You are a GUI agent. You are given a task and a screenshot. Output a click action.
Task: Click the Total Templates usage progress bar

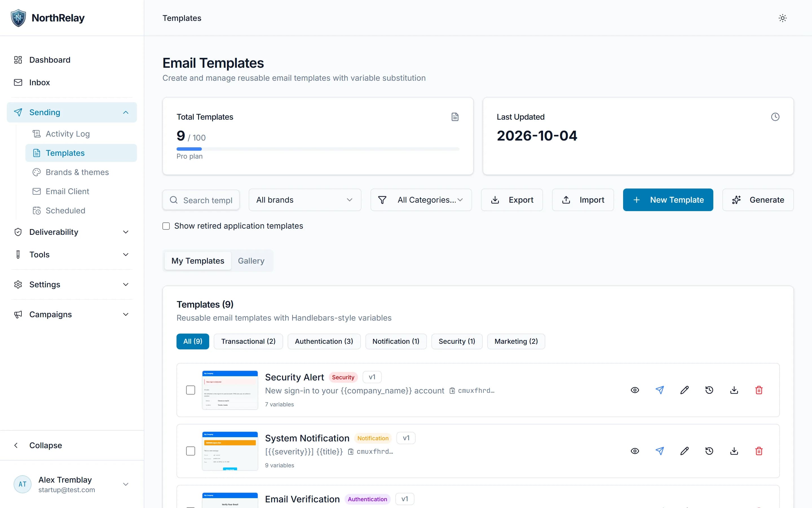coord(318,149)
